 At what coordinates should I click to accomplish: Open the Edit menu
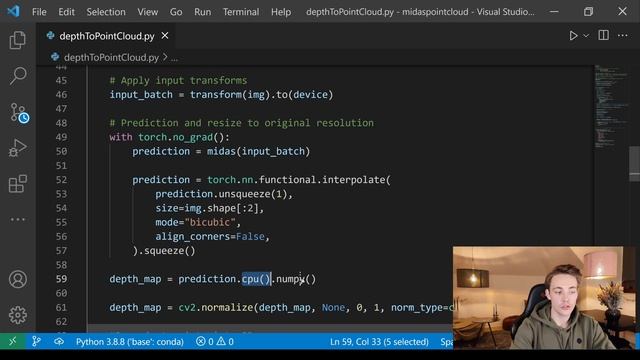coord(67,12)
